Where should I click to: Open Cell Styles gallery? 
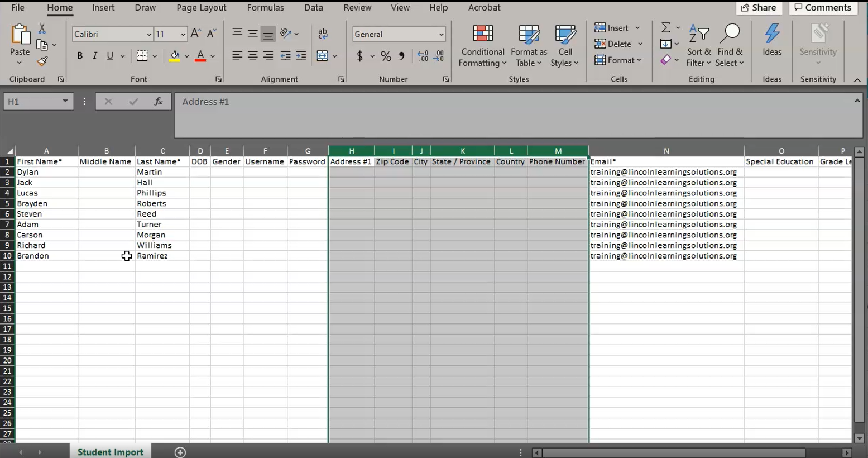point(565,46)
